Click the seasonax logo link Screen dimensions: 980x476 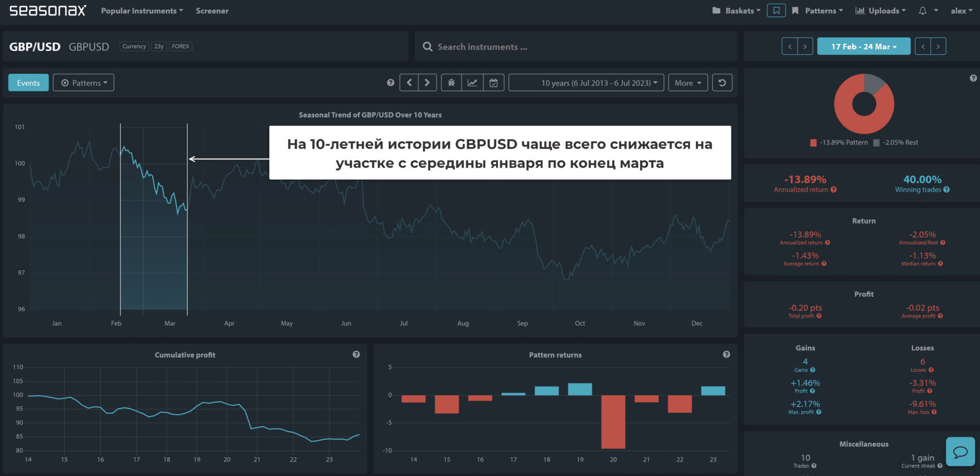pos(47,11)
